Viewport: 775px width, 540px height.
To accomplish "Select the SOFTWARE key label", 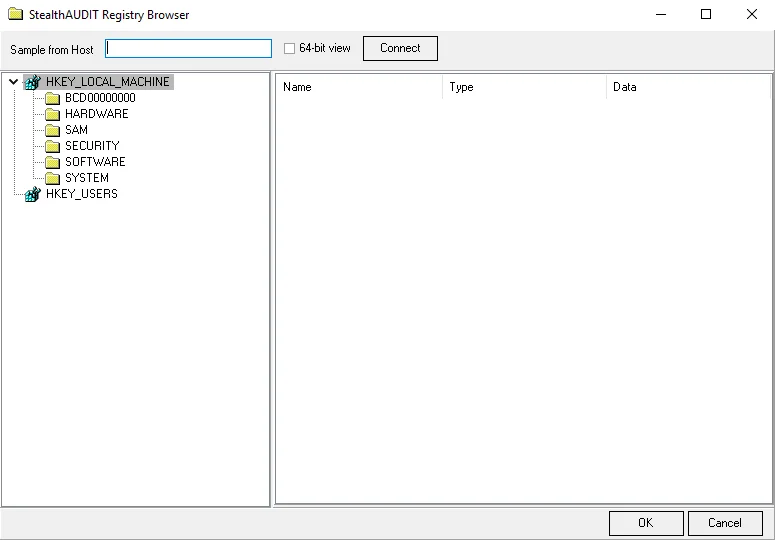I will pos(95,162).
